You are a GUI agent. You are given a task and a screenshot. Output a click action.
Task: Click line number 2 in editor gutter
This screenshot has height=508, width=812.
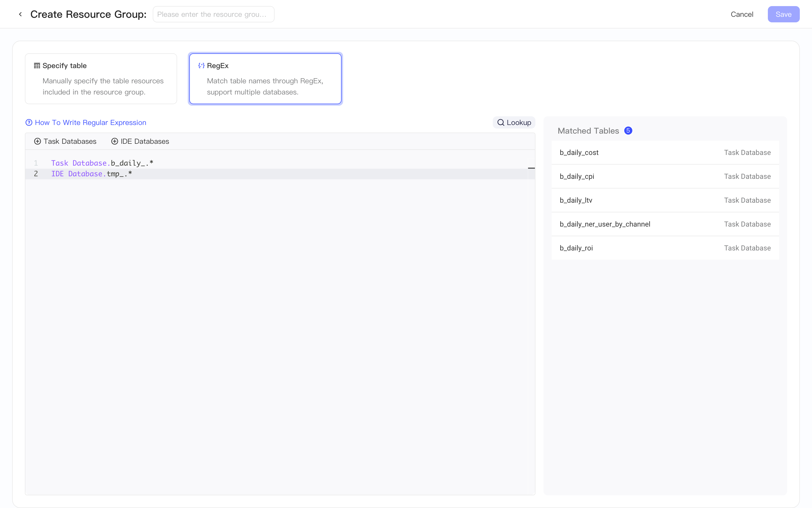pos(36,174)
